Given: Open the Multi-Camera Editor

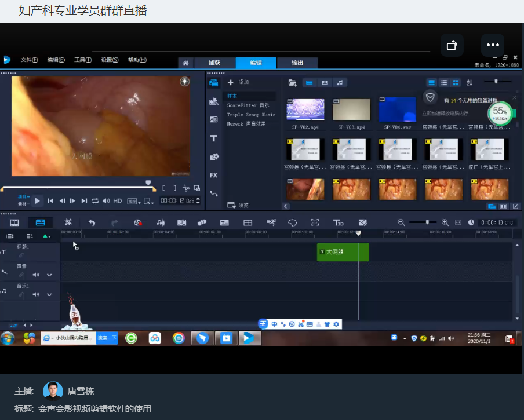Looking at the screenshot, I should tap(248, 222).
